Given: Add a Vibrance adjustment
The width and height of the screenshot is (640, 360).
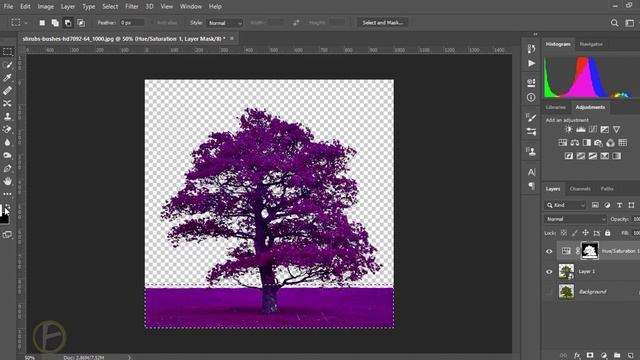Looking at the screenshot, I should [616, 130].
